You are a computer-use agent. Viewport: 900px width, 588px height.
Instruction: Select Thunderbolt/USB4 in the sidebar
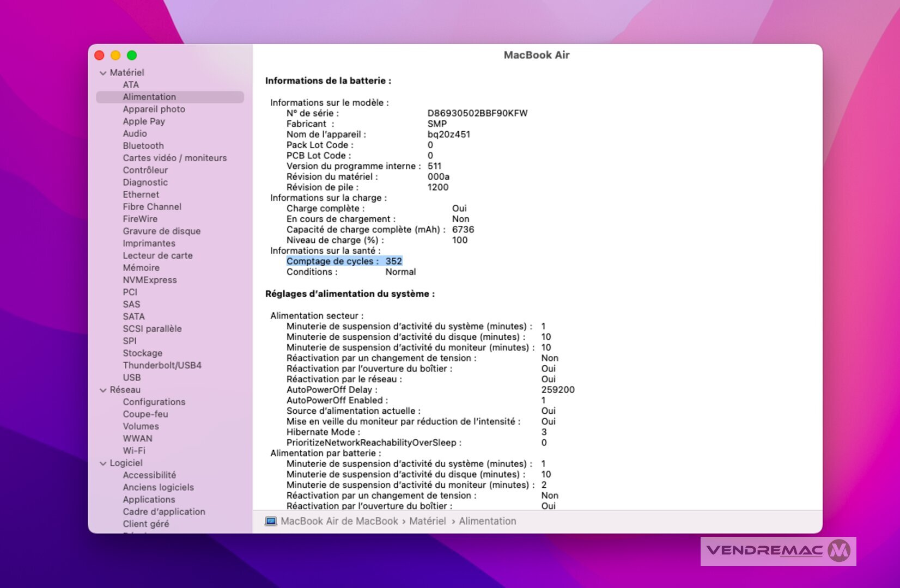[x=162, y=365]
